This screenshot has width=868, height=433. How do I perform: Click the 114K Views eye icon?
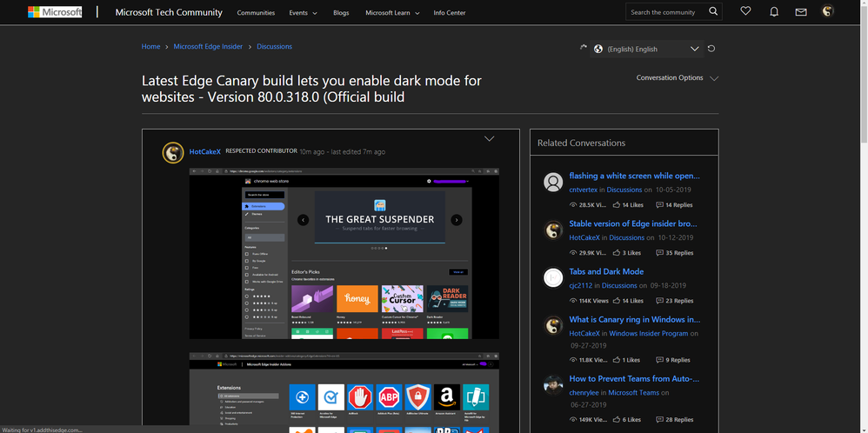pyautogui.click(x=573, y=301)
